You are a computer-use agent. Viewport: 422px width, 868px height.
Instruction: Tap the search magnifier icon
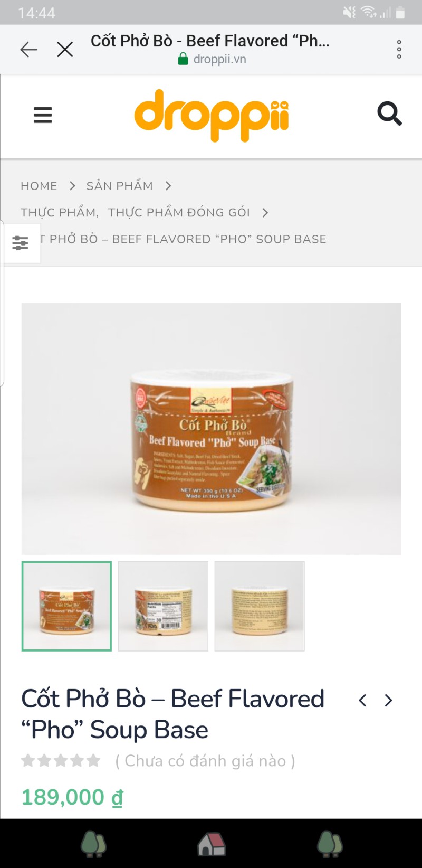tap(389, 114)
